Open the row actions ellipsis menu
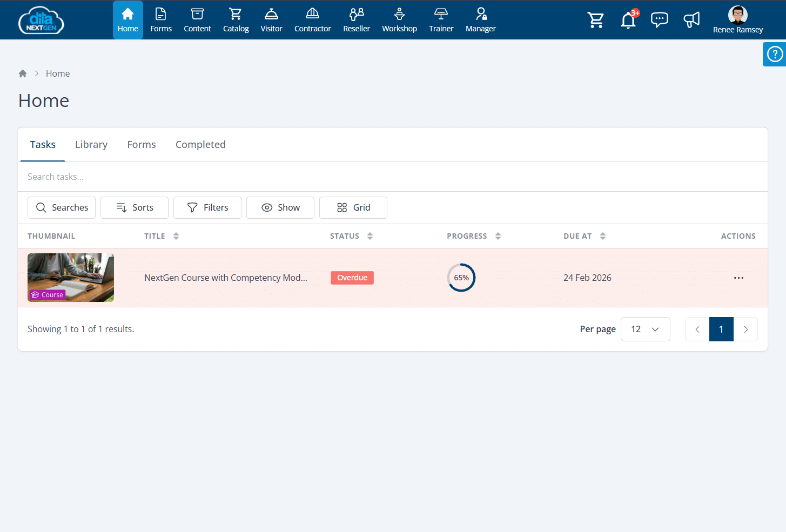786x532 pixels. [738, 278]
